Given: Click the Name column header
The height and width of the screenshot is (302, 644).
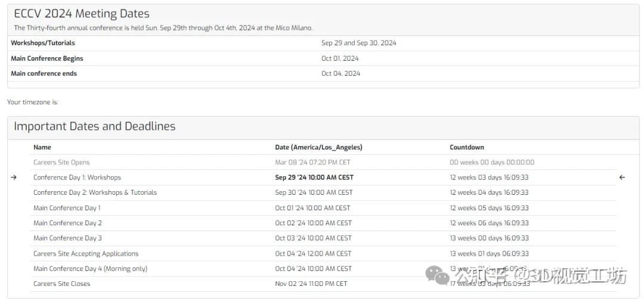Looking at the screenshot, I should (x=42, y=147).
